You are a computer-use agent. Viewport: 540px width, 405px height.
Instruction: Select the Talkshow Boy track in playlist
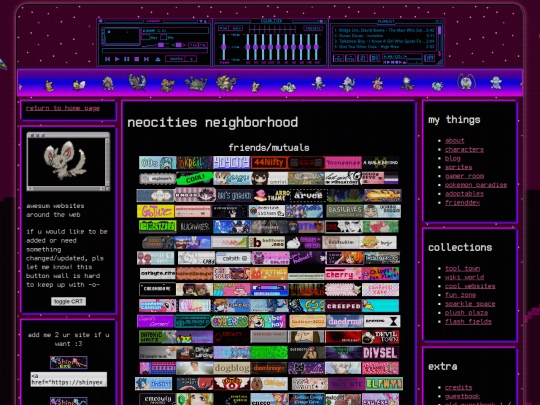click(384, 41)
